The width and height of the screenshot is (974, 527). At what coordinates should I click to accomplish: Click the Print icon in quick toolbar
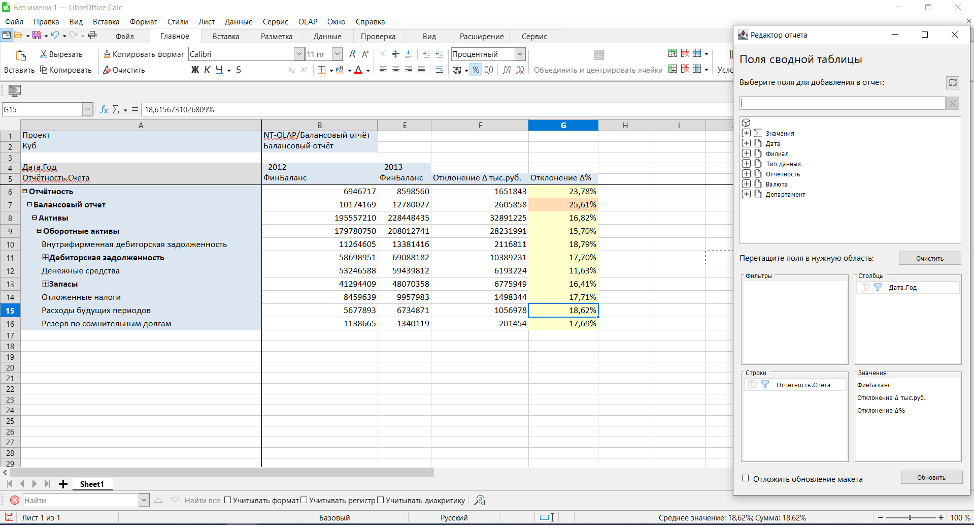93,35
